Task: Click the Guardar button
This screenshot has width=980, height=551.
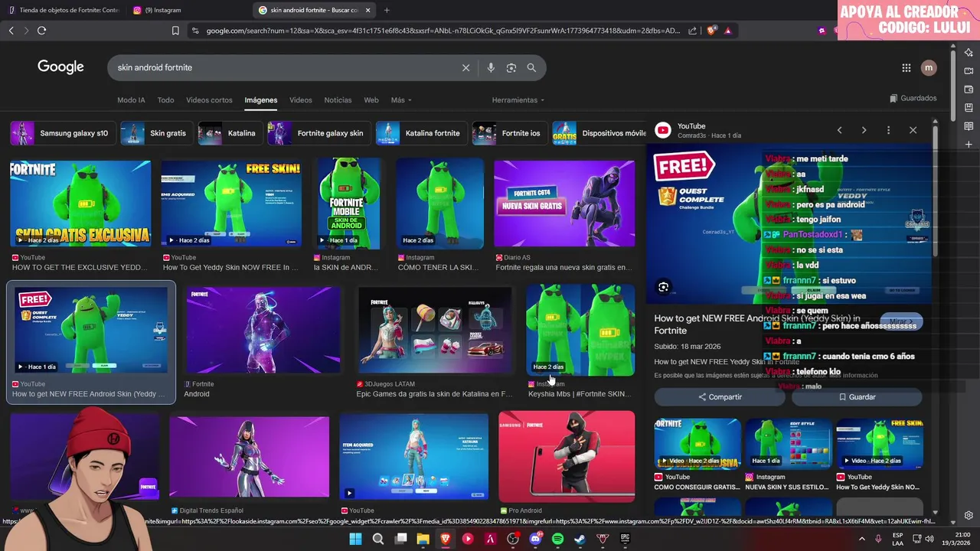Action: pos(857,397)
